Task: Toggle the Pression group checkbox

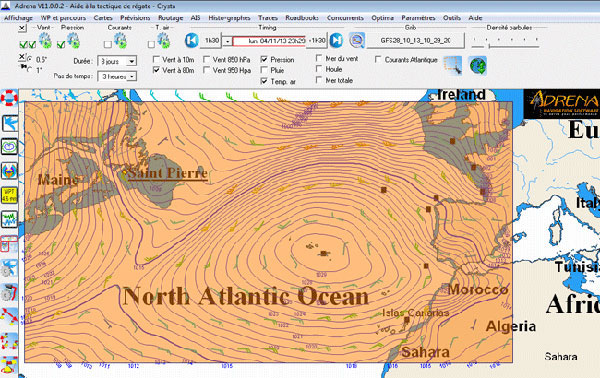Action: click(x=61, y=45)
